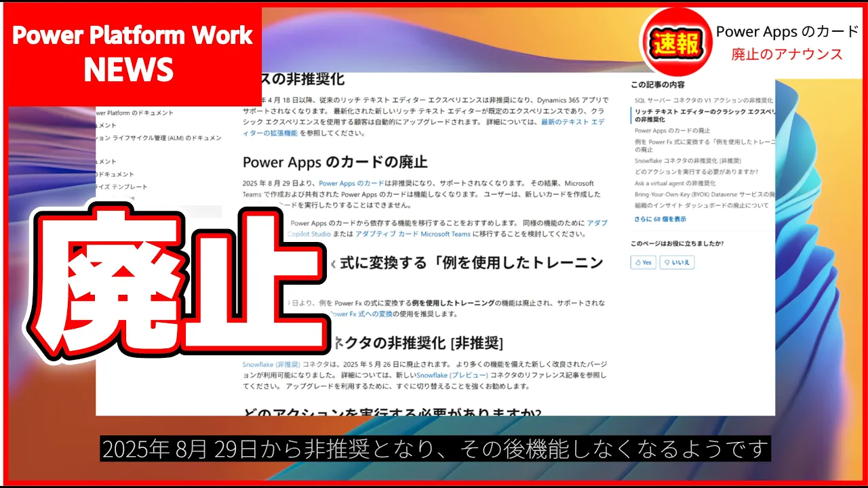868x488 pixels.
Task: Click the thumbs-up Yes feedback button
Action: pos(644,262)
